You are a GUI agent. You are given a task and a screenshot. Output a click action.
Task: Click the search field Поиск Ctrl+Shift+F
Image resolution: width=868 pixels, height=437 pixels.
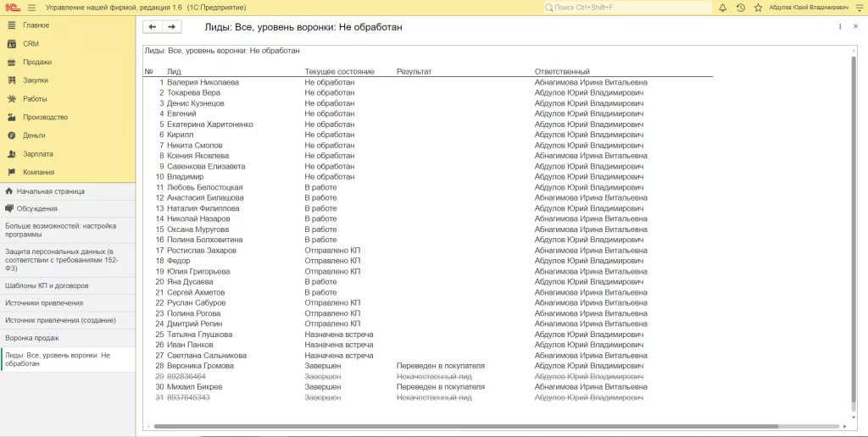[x=627, y=8]
